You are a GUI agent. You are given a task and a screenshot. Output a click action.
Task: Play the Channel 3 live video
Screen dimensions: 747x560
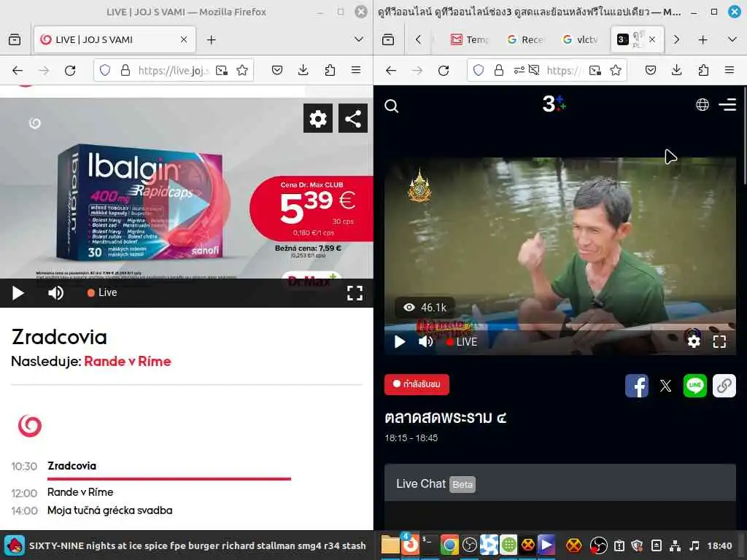tap(399, 341)
